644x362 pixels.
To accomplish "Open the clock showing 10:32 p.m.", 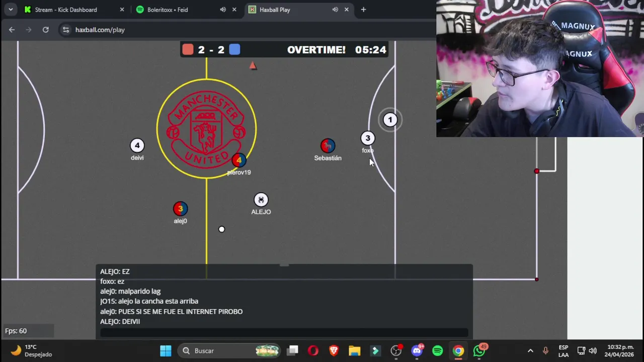I will tap(620, 351).
